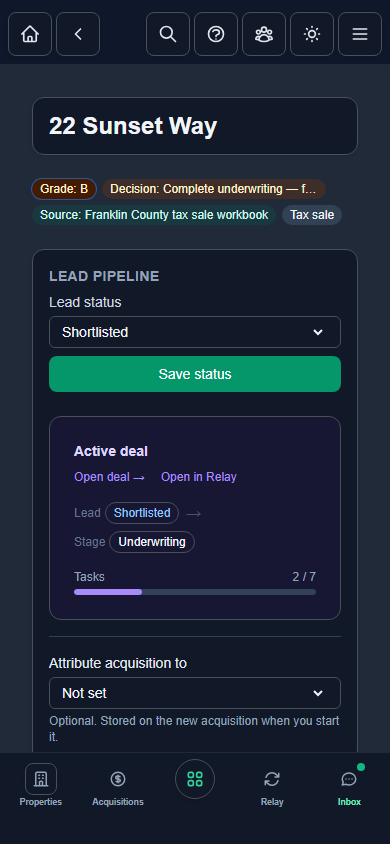The image size is (390, 844).
Task: Click the 22 Sunset Way title field
Action: click(195, 126)
